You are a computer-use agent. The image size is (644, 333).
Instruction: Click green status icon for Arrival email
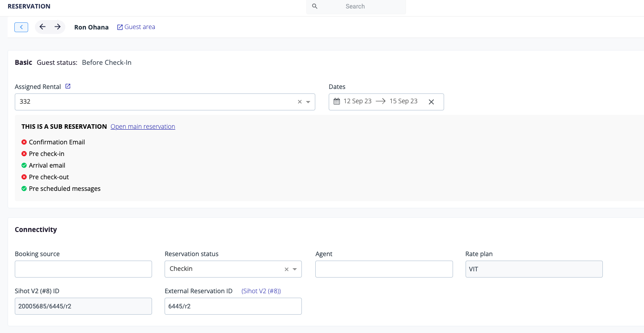(24, 165)
